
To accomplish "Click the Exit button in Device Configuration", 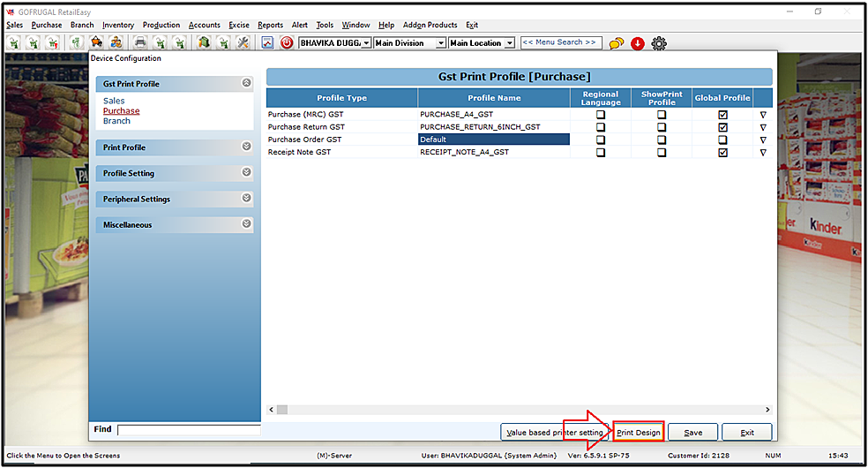I will tap(747, 432).
